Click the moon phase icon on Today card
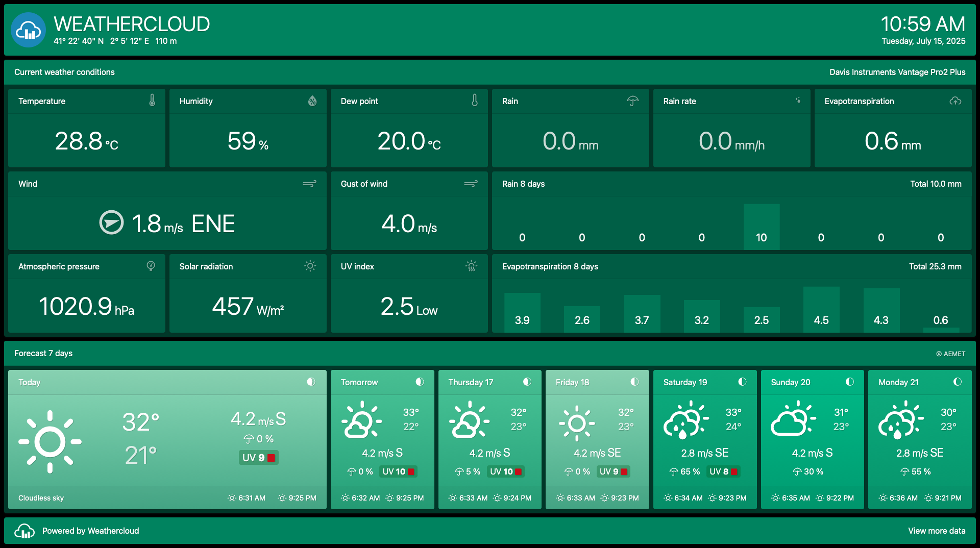980x548 pixels. tap(311, 382)
